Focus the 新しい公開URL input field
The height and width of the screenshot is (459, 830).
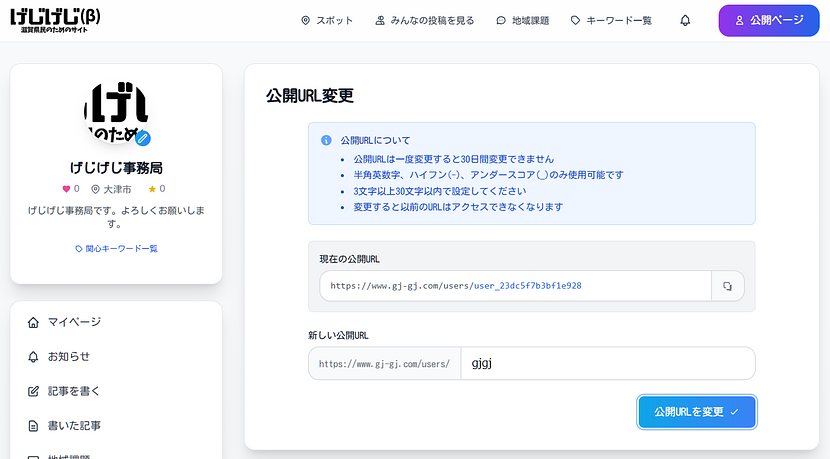pos(607,364)
